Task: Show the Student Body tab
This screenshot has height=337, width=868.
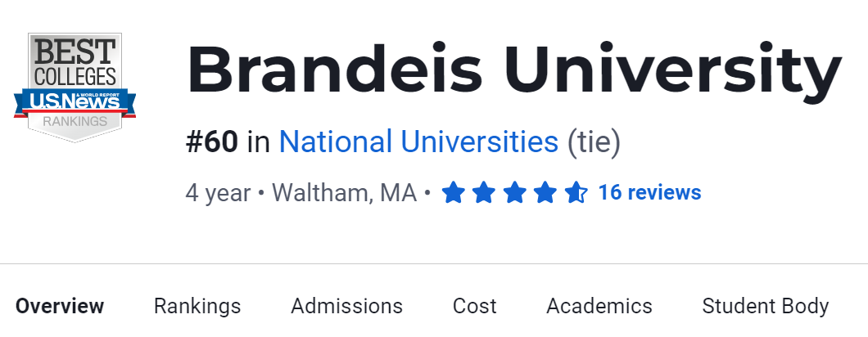Action: 766,306
